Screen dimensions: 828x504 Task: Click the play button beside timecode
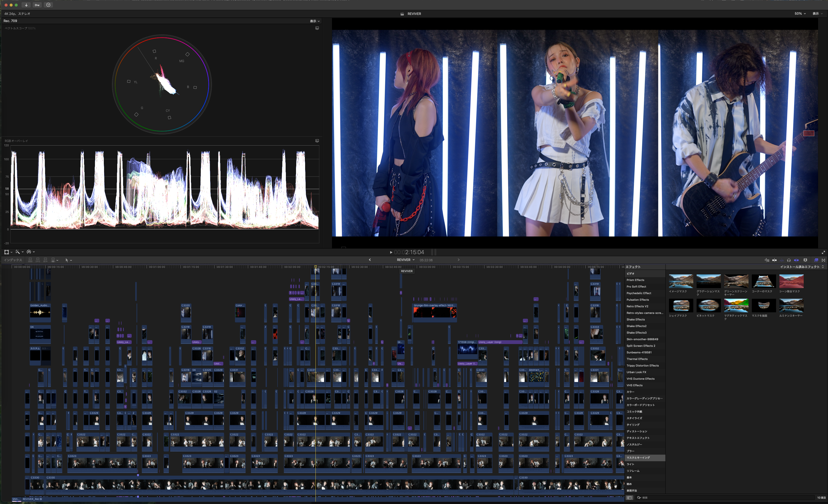[x=391, y=252]
